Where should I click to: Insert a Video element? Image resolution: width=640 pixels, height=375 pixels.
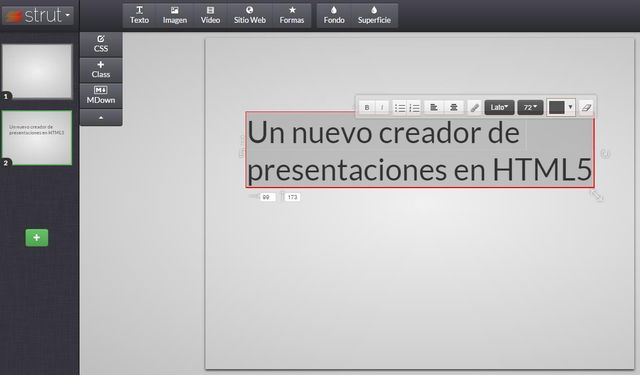pyautogui.click(x=210, y=16)
